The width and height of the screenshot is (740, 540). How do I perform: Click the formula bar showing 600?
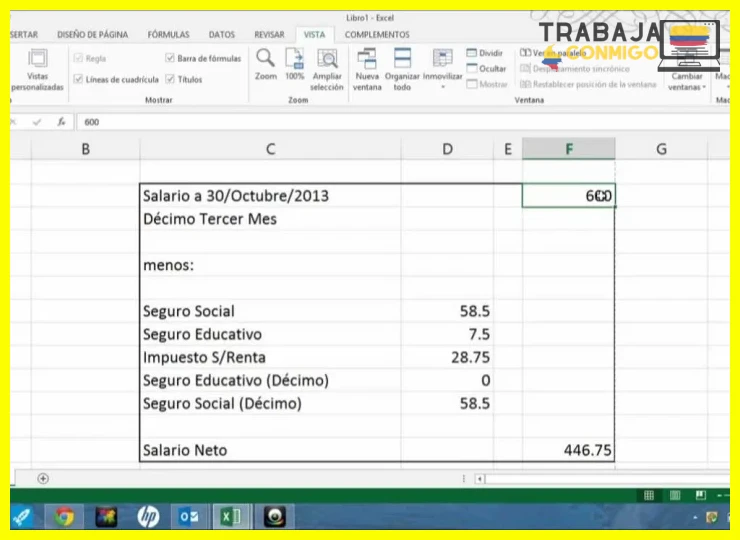[403, 122]
